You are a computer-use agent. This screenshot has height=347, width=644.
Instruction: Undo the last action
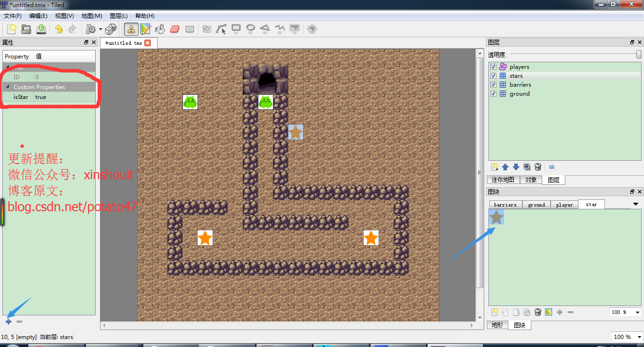click(x=58, y=29)
